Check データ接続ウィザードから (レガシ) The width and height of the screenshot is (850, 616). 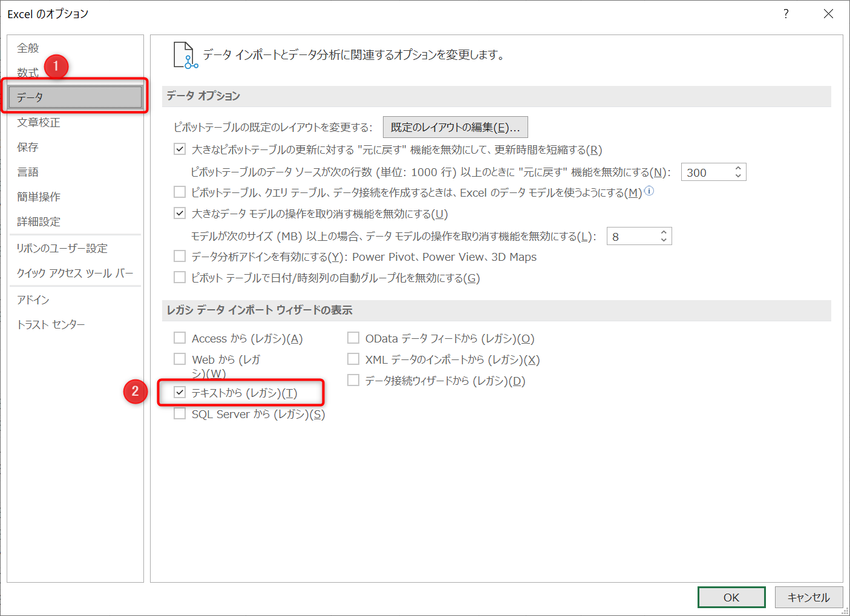click(353, 380)
